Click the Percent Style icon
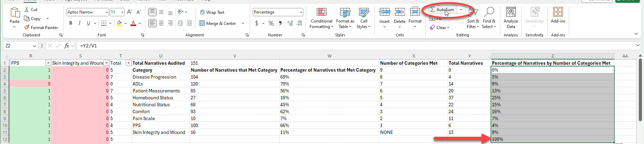Screen dimensions: 644x144 271,23
